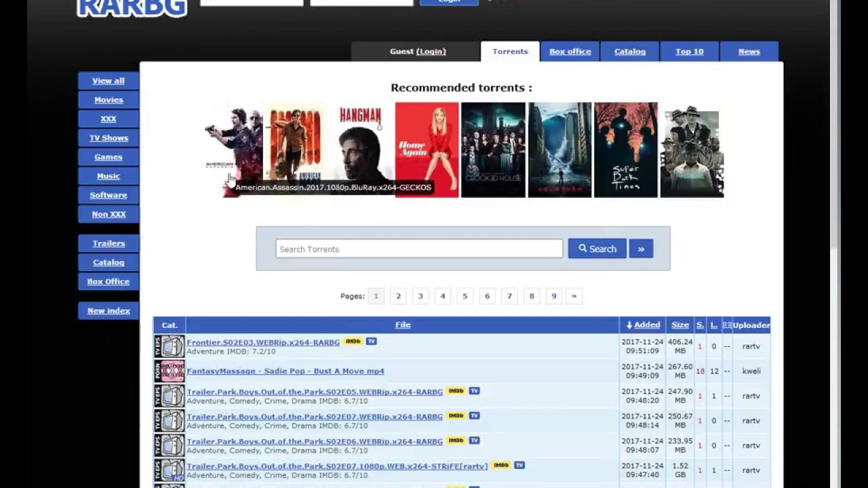Click the Login link beside Guest
Viewport: 868px width, 488px height.
coord(431,52)
